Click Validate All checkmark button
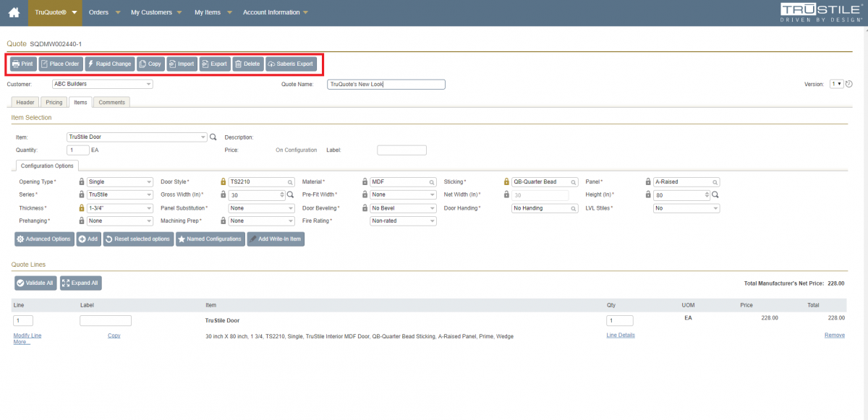Screen dimensions: 868x420 (x=35, y=283)
